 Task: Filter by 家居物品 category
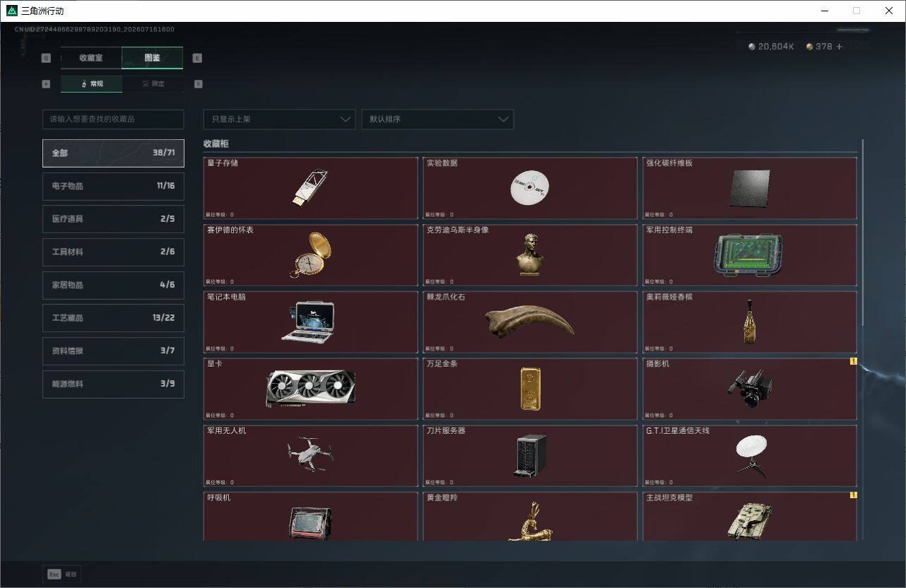tap(113, 285)
